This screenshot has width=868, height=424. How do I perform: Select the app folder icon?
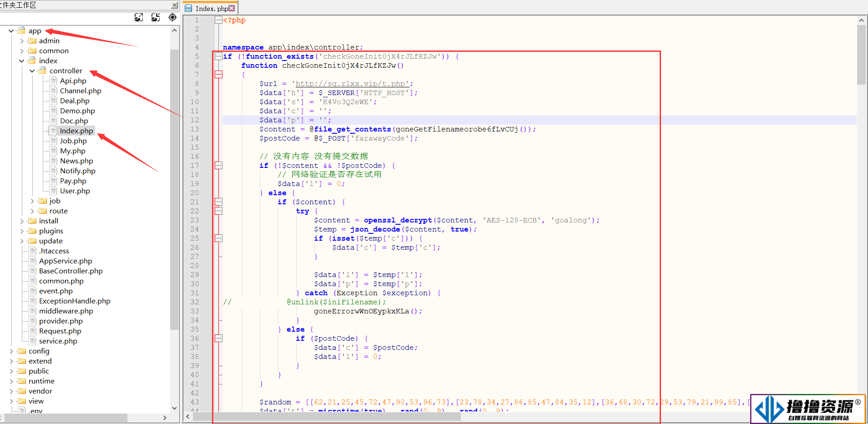click(21, 30)
